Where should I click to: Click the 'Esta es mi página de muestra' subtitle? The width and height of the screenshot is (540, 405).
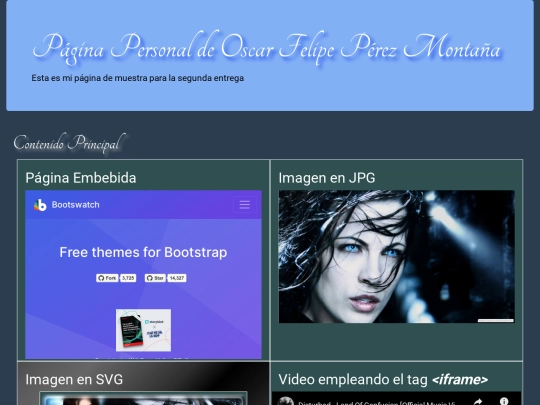pyautogui.click(x=138, y=78)
